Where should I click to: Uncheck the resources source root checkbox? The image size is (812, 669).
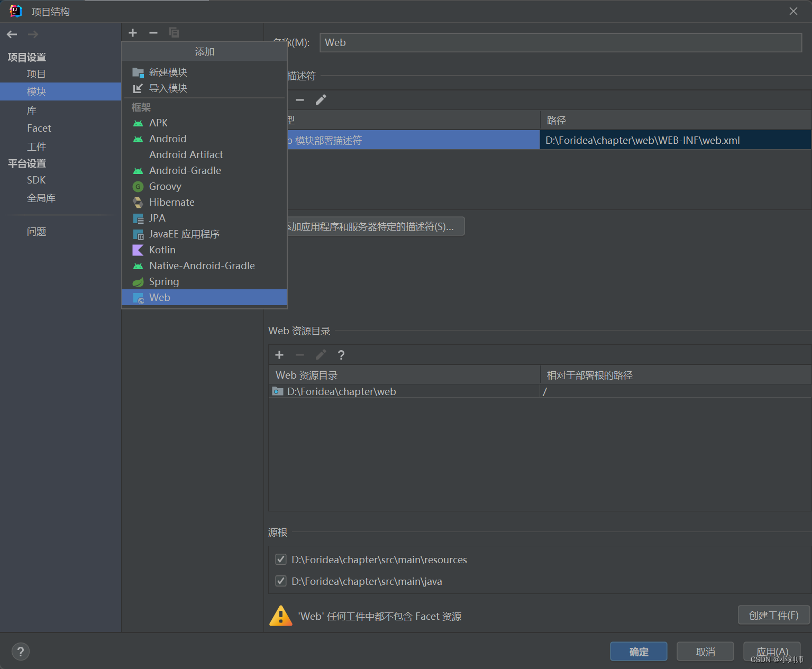[x=280, y=559]
